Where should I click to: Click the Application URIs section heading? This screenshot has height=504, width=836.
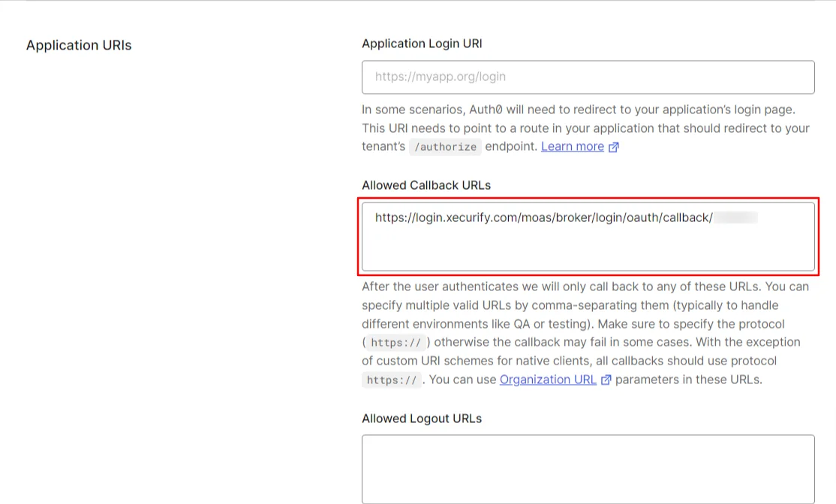(78, 45)
